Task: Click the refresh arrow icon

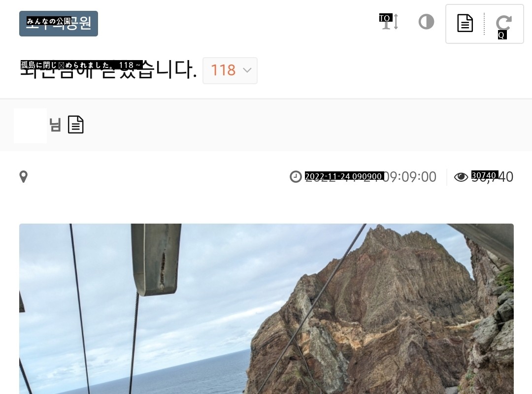Action: (503, 24)
